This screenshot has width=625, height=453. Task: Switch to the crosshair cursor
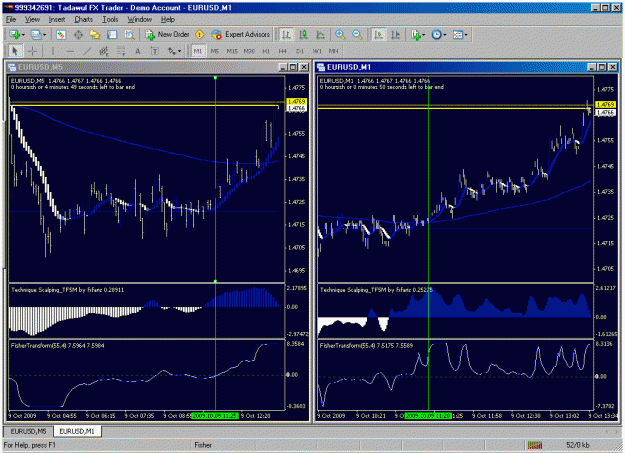(x=33, y=51)
